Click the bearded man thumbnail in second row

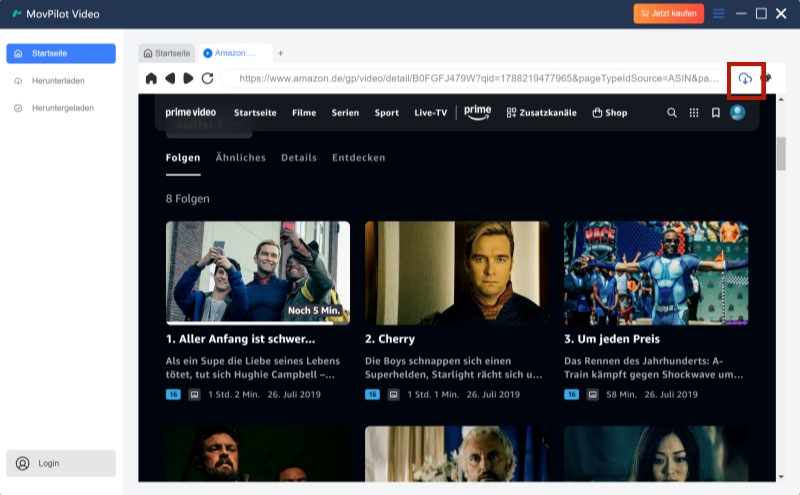coord(258,454)
